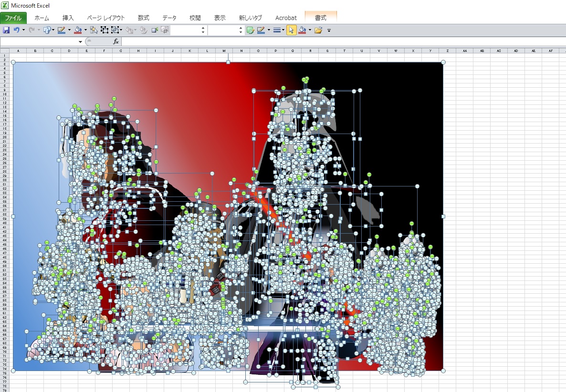Screen dimensions: 566x392
Task: Click the Select All corner button
Action: point(5,51)
